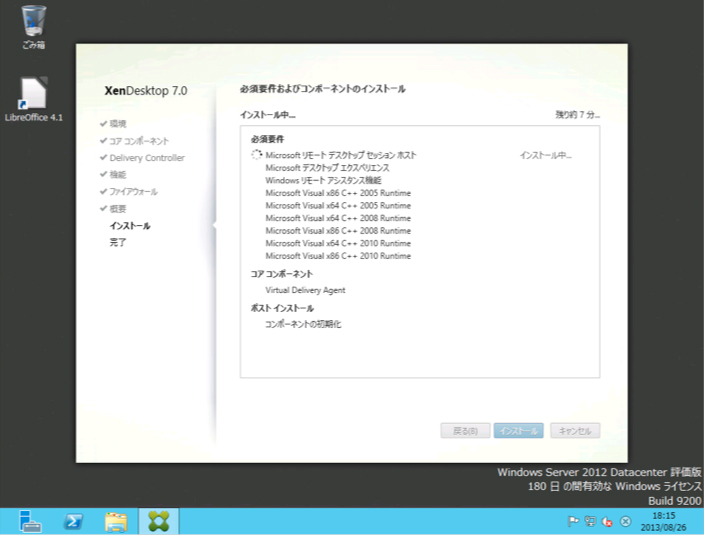The image size is (704, 535).
Task: Click Microsoft Visual x86 C++ 2005 Runtime
Action: 338,193
